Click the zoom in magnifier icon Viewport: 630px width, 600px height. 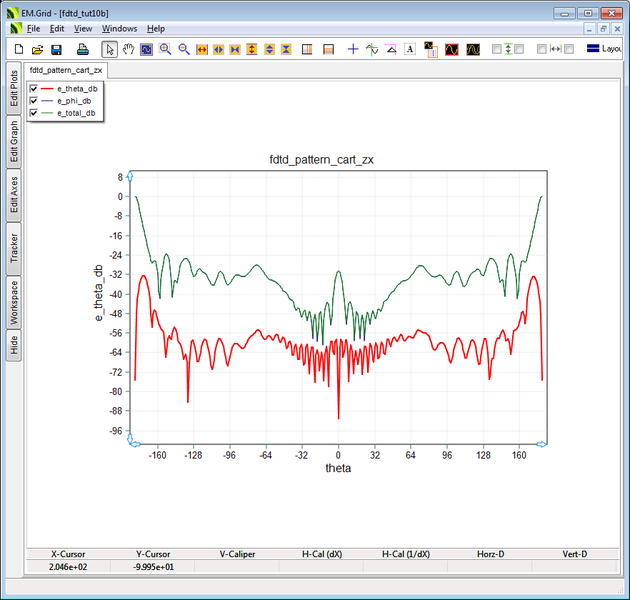click(x=165, y=49)
